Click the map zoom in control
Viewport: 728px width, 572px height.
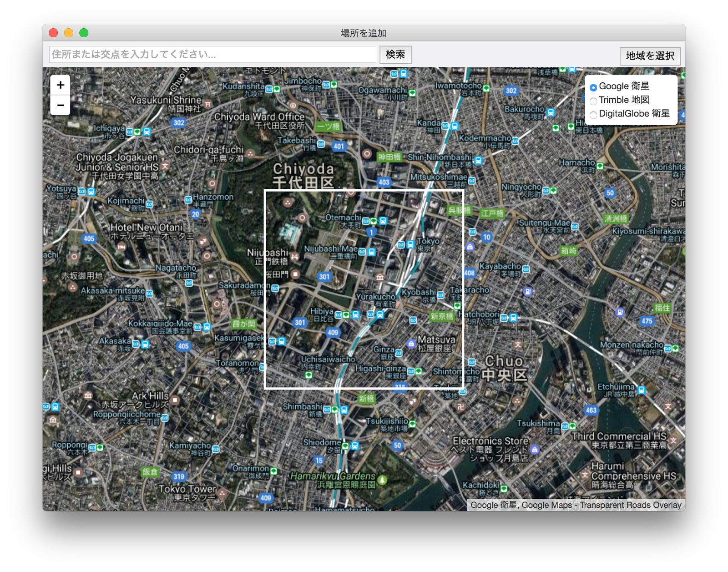click(x=60, y=85)
